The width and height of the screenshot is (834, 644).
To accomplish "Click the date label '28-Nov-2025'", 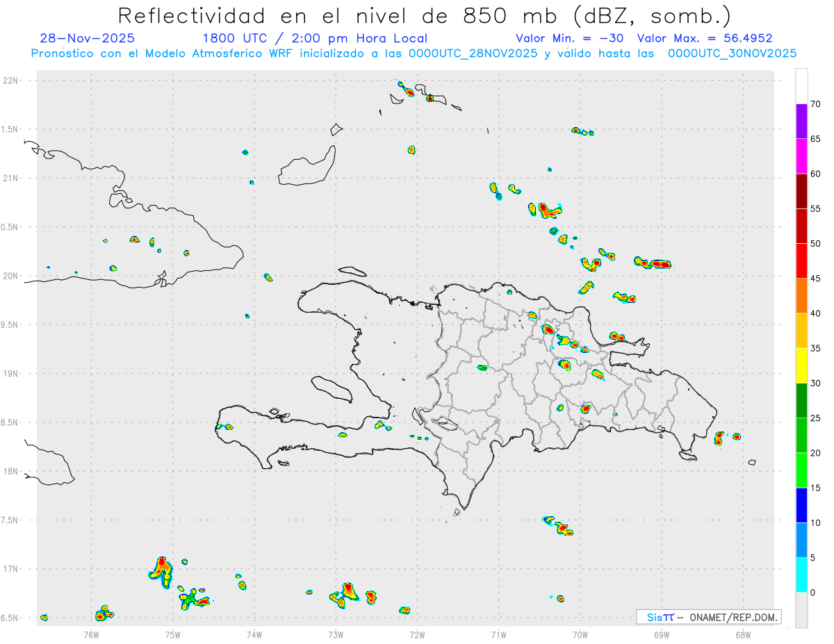I will 88,38.
